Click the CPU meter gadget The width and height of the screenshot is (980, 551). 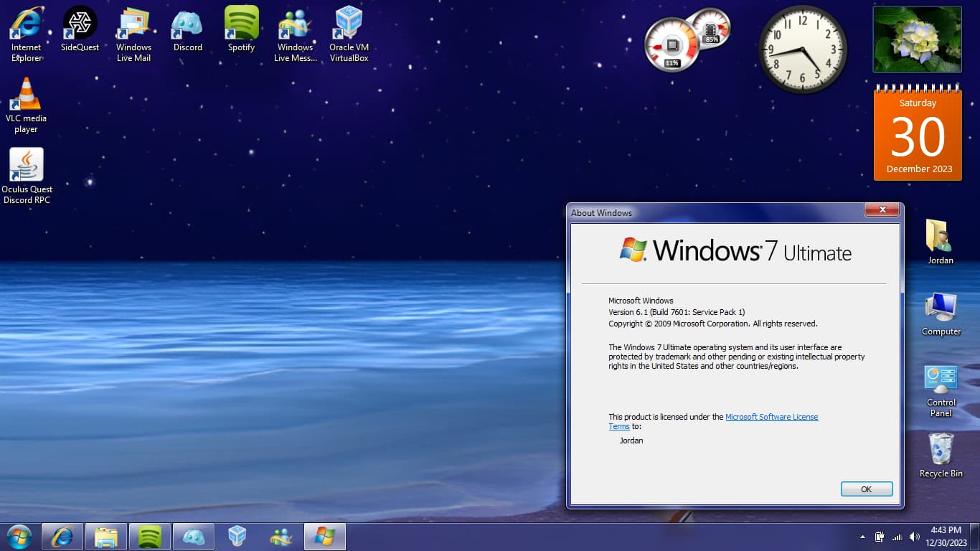tap(672, 44)
